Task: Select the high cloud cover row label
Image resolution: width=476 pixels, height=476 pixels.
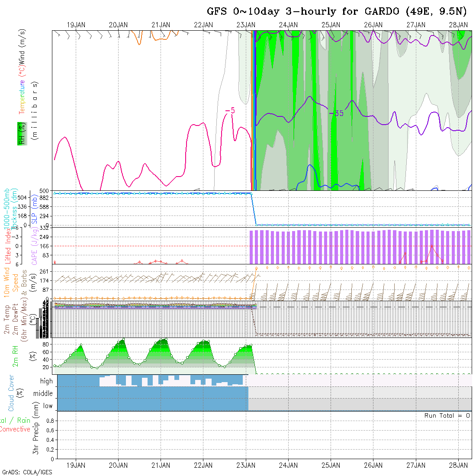Action: [x=46, y=381]
